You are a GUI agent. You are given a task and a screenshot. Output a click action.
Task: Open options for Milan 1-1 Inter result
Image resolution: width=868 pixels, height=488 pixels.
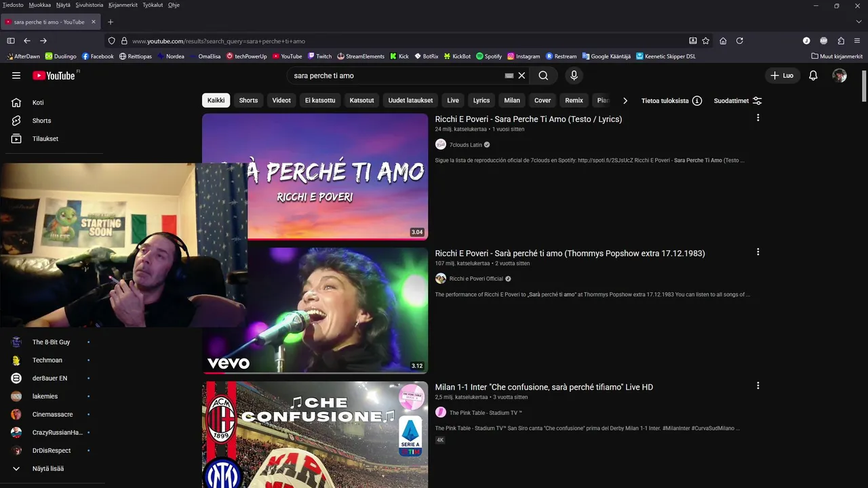point(757,386)
